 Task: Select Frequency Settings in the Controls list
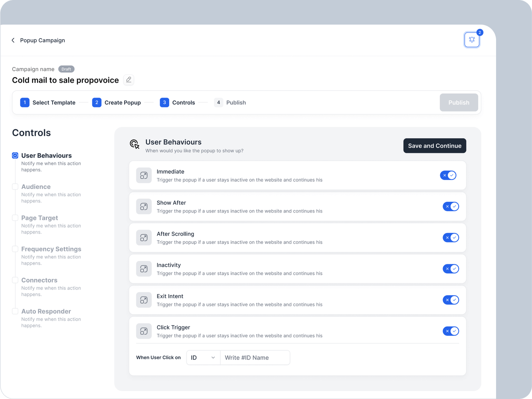[51, 249]
